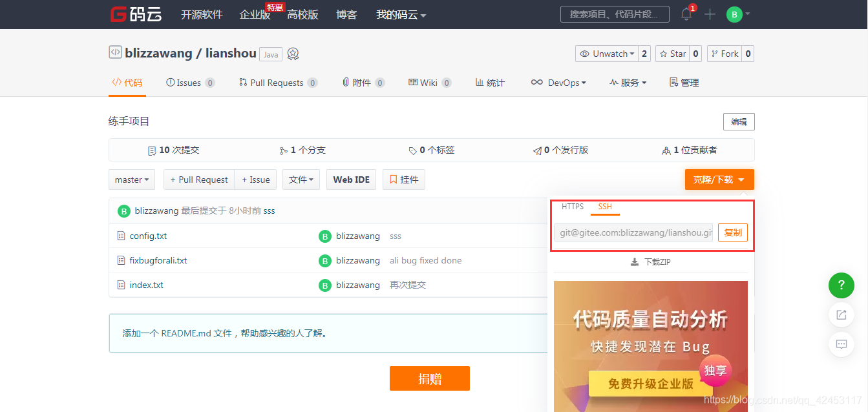Open the index.txt file

tap(146, 285)
